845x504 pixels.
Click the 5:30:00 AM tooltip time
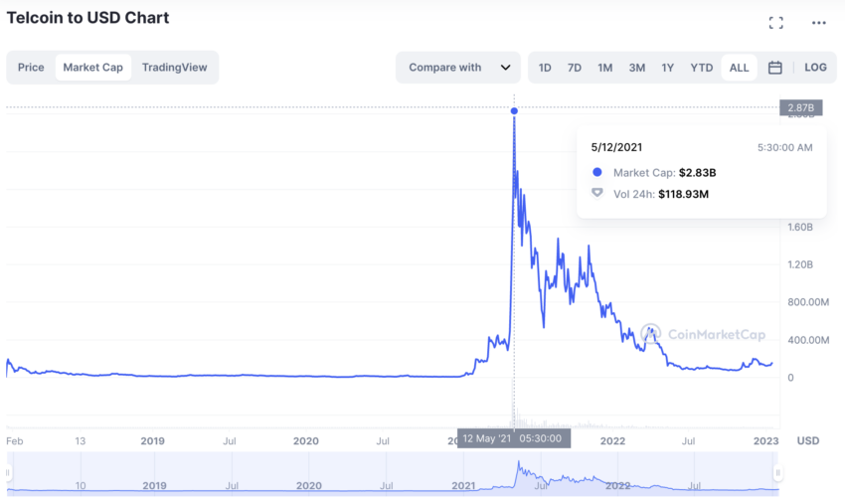click(x=784, y=148)
